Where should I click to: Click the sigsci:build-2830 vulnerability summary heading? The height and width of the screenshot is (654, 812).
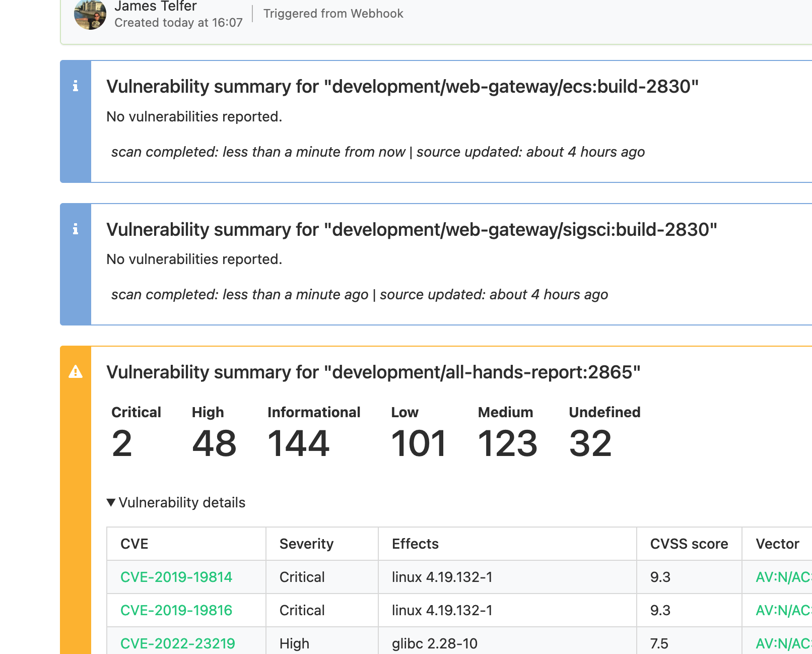click(x=412, y=230)
